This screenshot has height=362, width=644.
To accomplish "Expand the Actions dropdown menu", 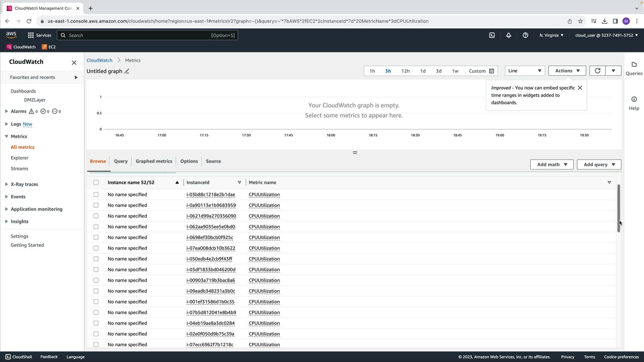I will point(567,71).
